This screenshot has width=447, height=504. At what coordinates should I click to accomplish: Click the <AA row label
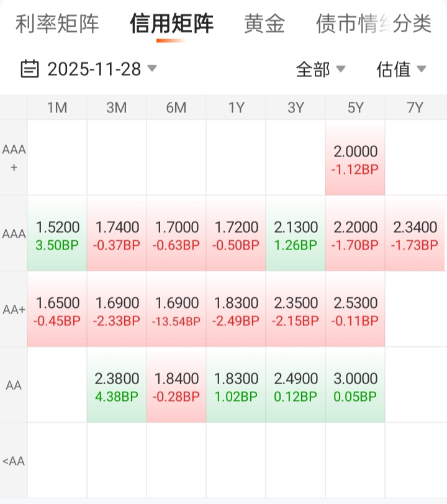coord(14,461)
